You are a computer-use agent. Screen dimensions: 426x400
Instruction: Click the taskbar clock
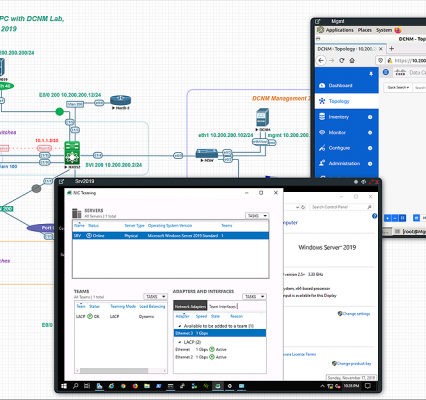[x=351, y=386]
